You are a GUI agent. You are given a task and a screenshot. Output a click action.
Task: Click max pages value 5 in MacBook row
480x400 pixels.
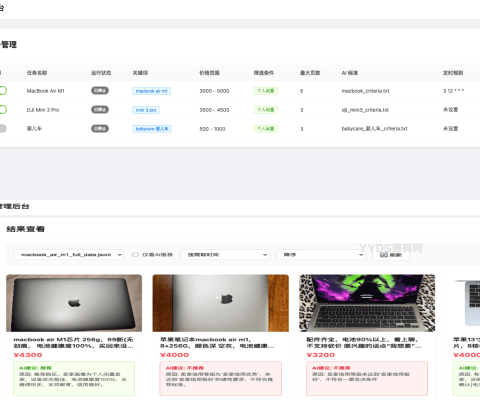(x=302, y=91)
